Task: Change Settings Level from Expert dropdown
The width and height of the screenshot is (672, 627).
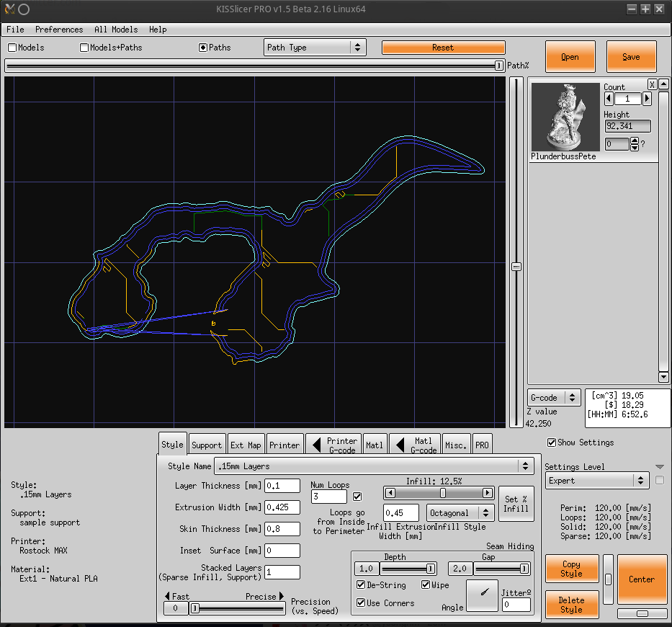Action: point(596,481)
